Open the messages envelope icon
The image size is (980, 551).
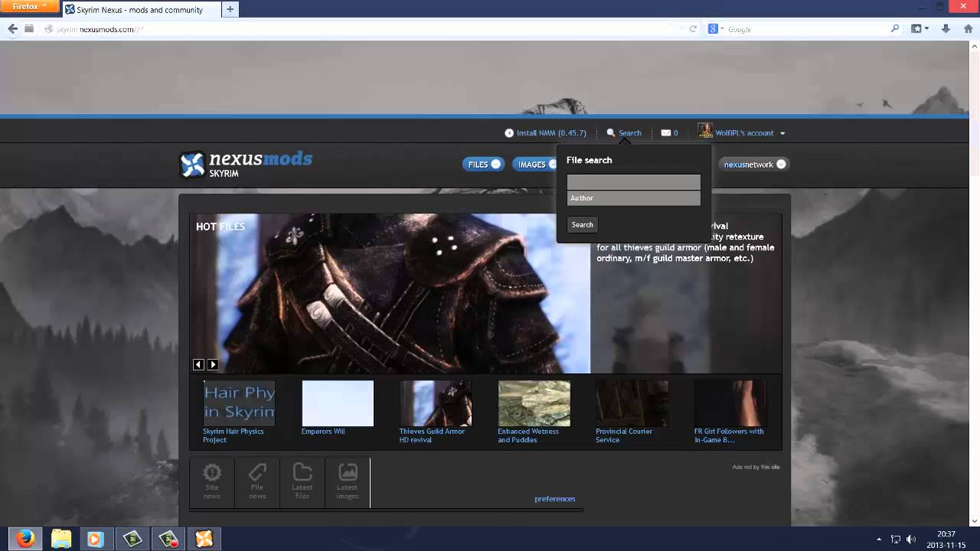(666, 133)
